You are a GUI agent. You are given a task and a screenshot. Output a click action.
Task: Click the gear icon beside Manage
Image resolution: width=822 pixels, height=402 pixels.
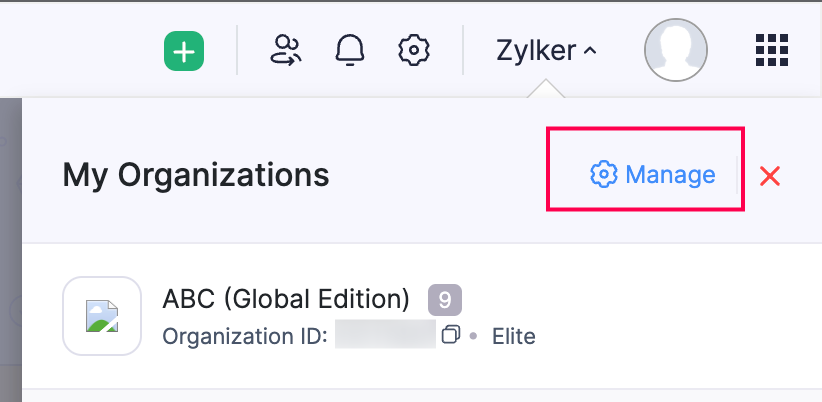pyautogui.click(x=603, y=175)
